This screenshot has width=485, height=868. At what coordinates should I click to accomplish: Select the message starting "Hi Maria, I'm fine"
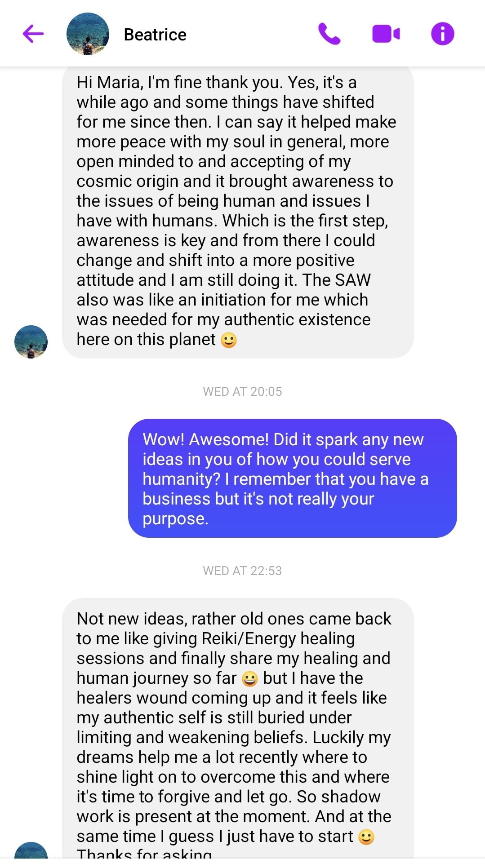(237, 211)
